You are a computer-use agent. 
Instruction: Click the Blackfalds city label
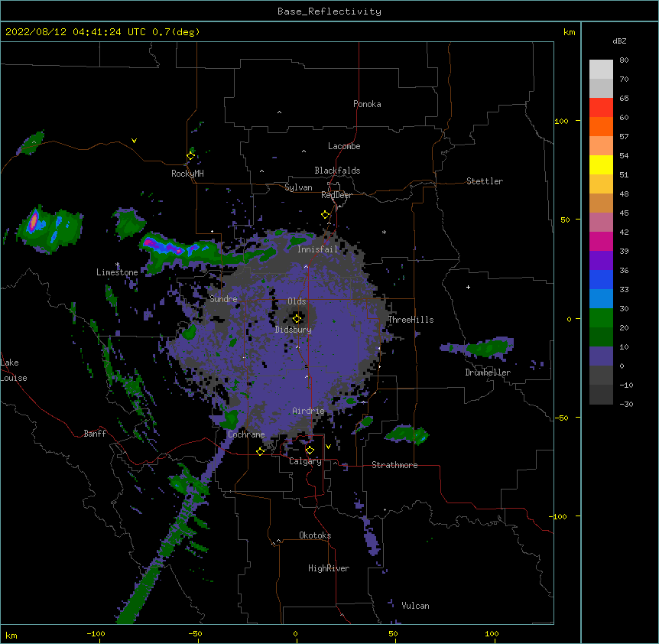coord(337,171)
